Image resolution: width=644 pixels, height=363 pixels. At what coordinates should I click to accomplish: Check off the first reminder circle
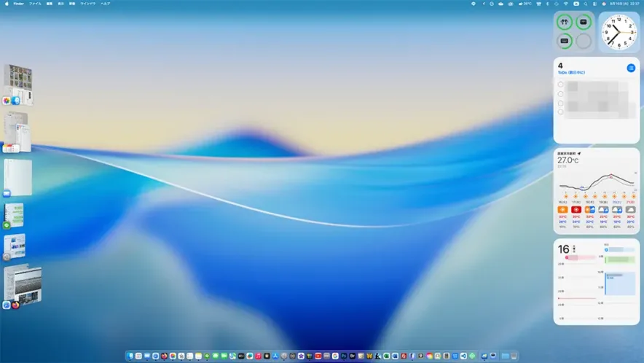[x=560, y=85]
